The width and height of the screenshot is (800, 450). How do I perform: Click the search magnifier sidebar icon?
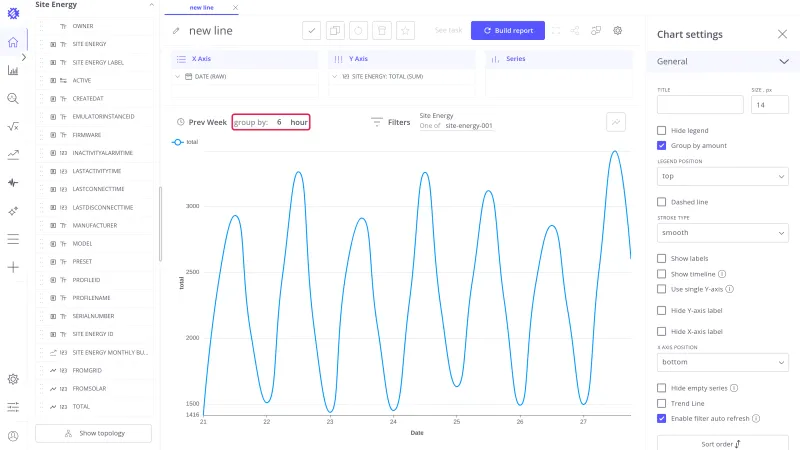13,98
